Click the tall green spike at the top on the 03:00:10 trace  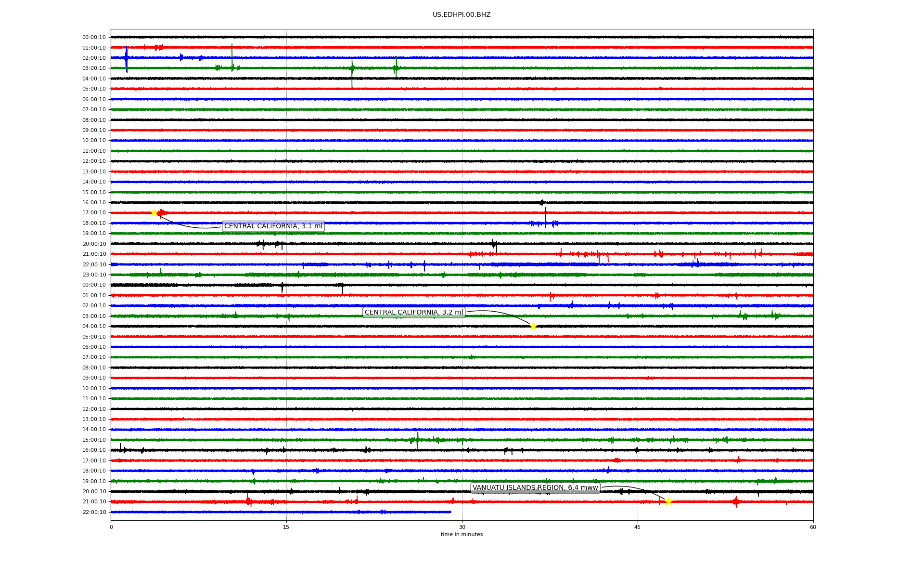point(232,53)
